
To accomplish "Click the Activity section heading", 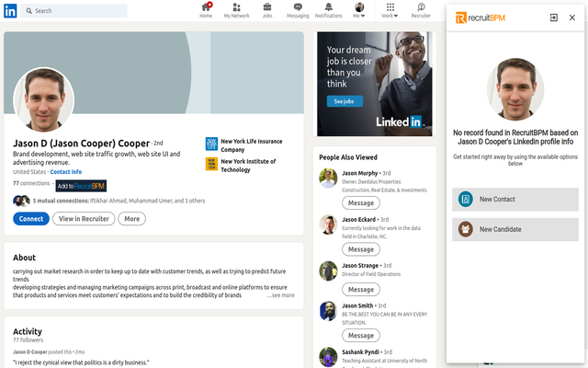I will pos(28,331).
